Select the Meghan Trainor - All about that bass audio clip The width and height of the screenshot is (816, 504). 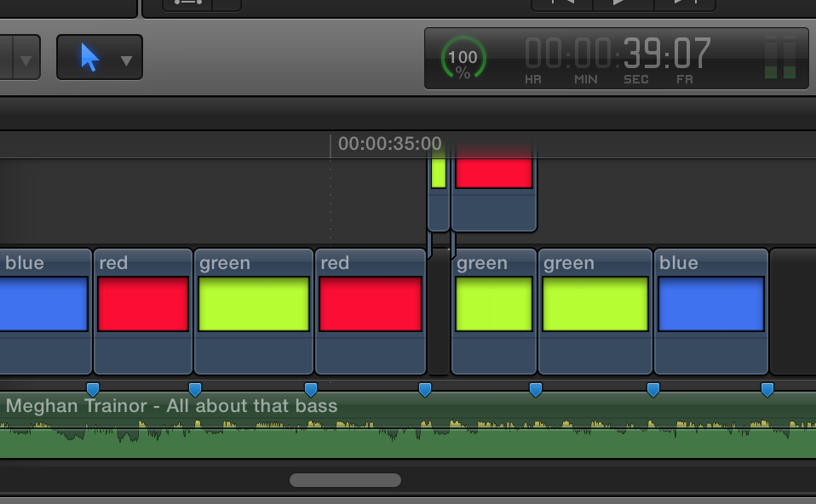tap(408, 426)
